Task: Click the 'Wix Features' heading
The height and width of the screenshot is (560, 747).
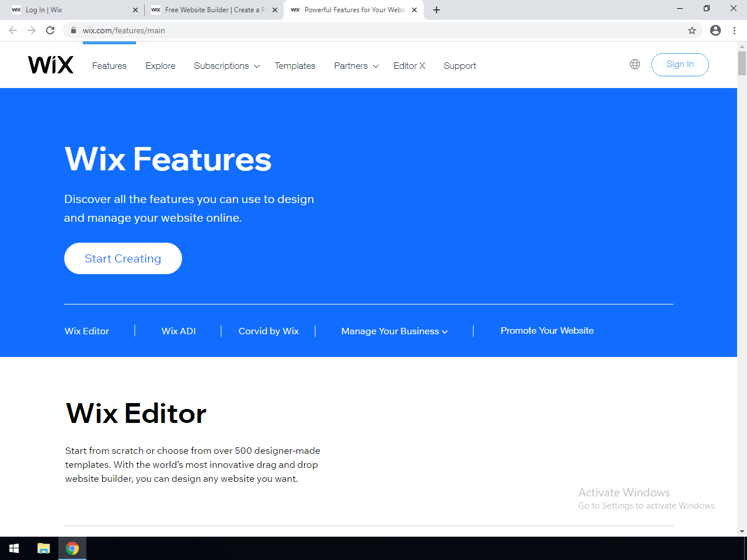Action: click(168, 159)
